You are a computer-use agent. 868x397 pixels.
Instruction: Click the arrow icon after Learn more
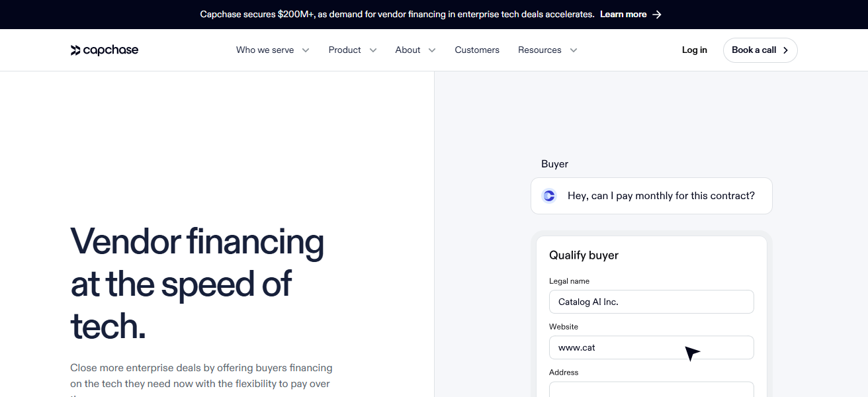pyautogui.click(x=657, y=15)
